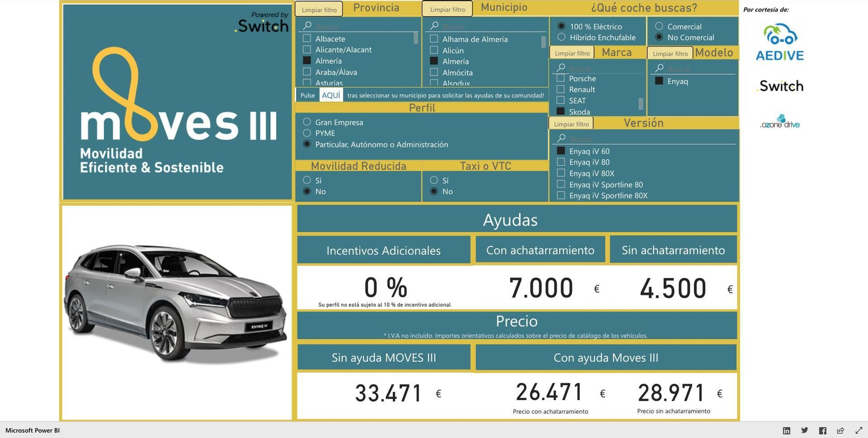Select No under Taxi o VTC
868x438 pixels.
pos(434,191)
